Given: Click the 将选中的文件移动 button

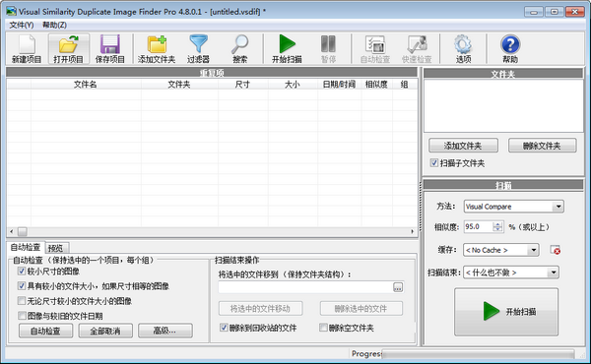Looking at the screenshot, I should coord(260,308).
